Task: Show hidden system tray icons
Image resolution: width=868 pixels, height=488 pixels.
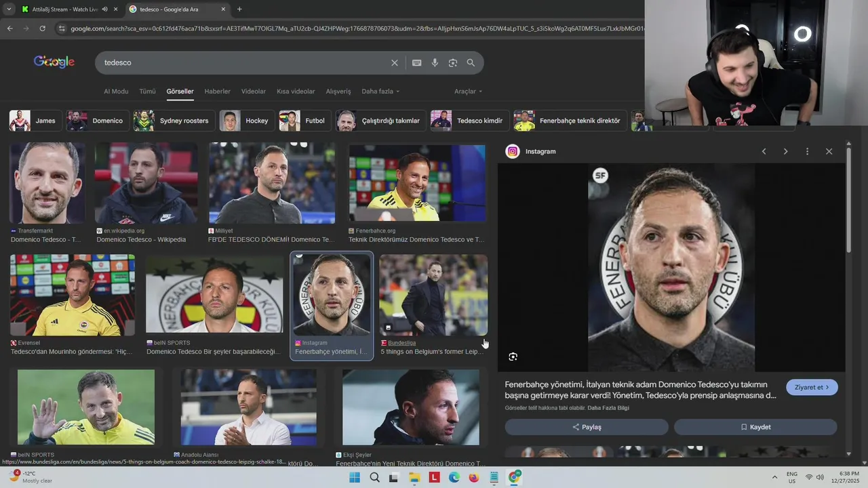Action: (x=774, y=477)
